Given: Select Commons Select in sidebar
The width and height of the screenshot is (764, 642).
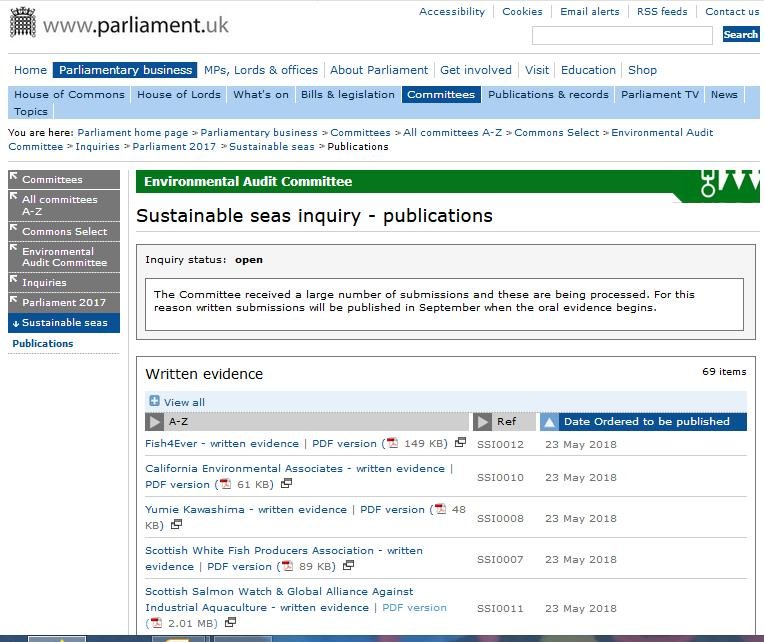Looking at the screenshot, I should point(64,231).
